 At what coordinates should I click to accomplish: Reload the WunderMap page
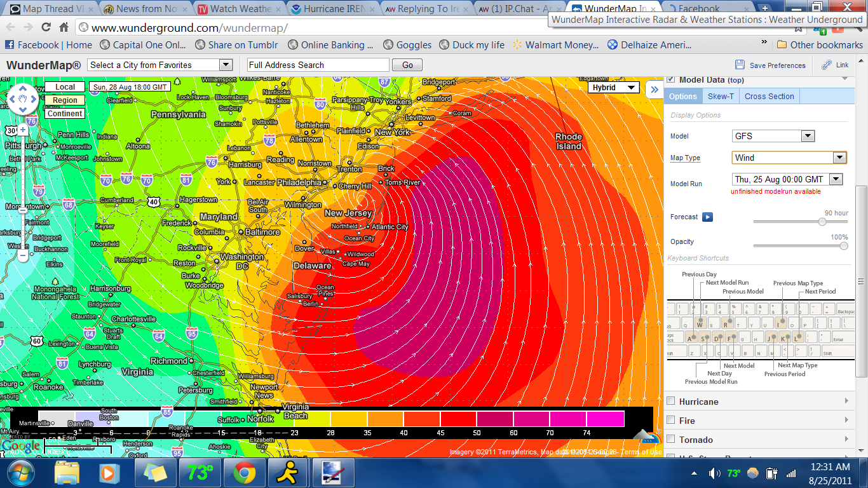point(46,27)
